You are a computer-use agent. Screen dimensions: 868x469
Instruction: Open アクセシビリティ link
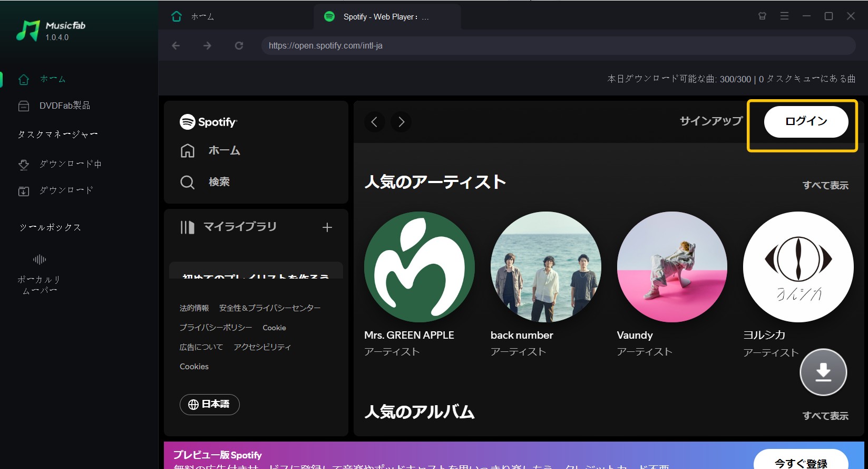click(262, 347)
